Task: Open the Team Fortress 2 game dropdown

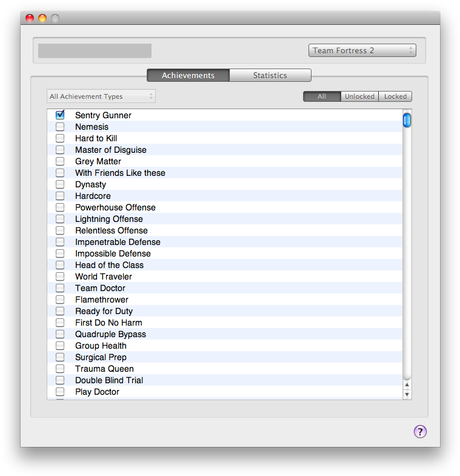Action: coord(362,50)
